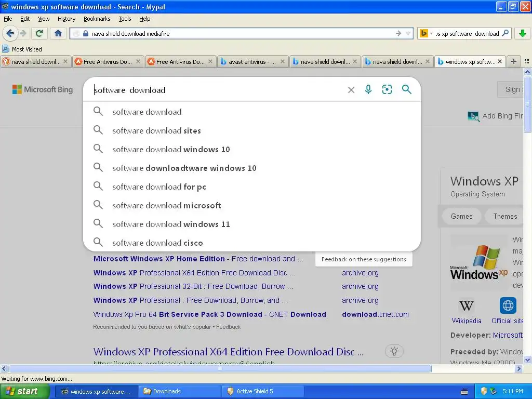The width and height of the screenshot is (532, 399).
Task: Switch to Active Shield 5 in the taskbar
Action: [x=262, y=391]
